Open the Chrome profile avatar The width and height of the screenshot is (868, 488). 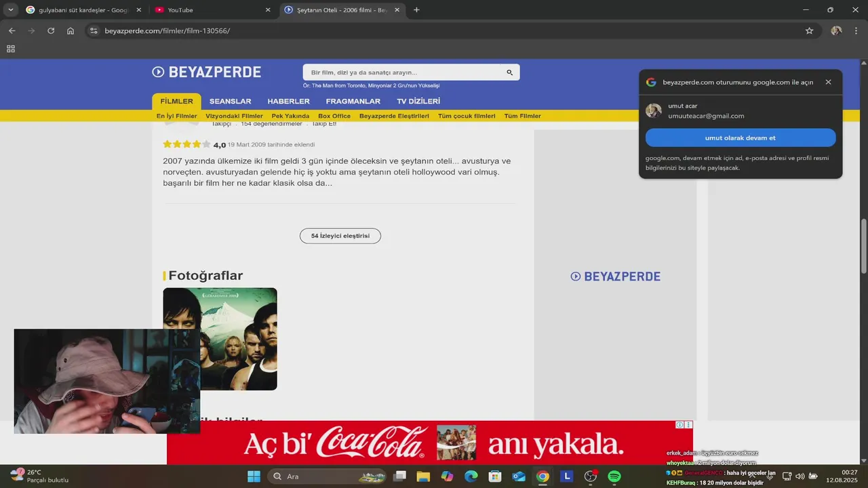[836, 30]
